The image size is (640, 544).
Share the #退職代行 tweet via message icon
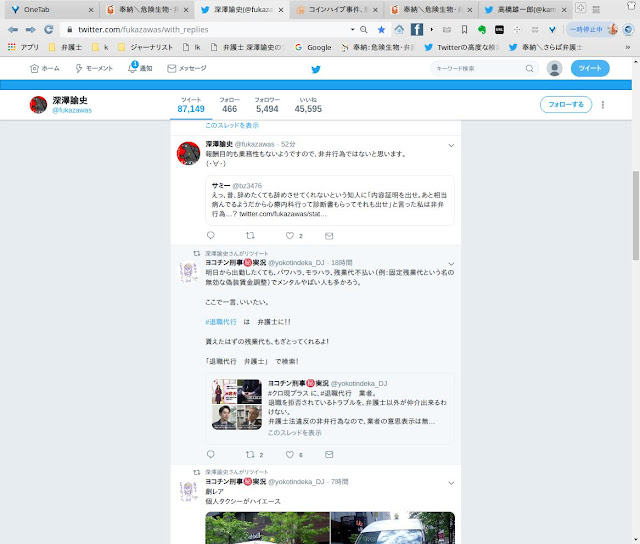(329, 455)
